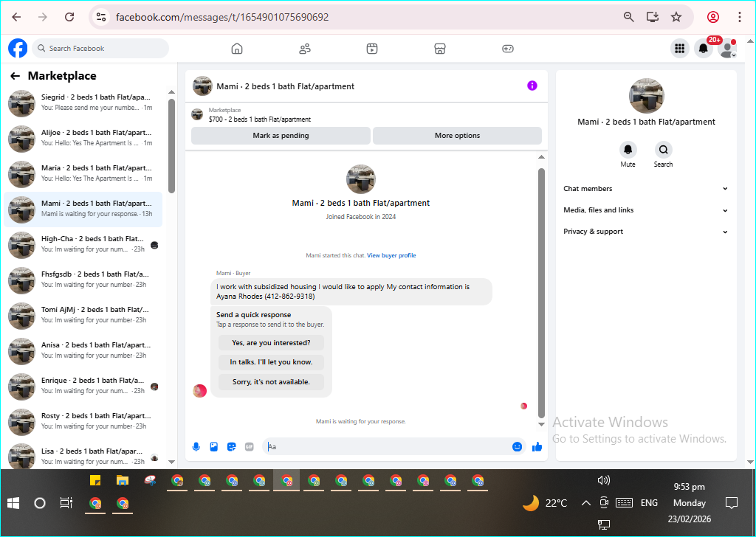Open the Friends tab icon
The image size is (756, 537).
pos(305,49)
